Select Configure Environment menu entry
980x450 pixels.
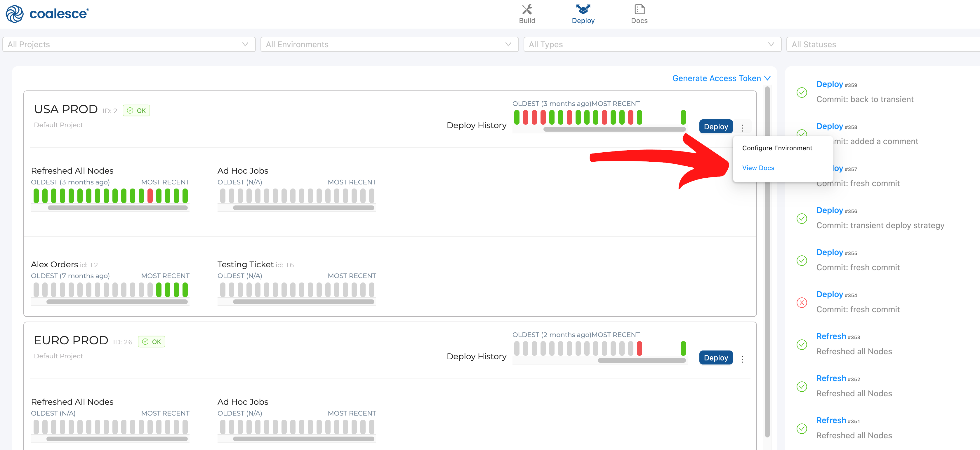click(x=777, y=148)
